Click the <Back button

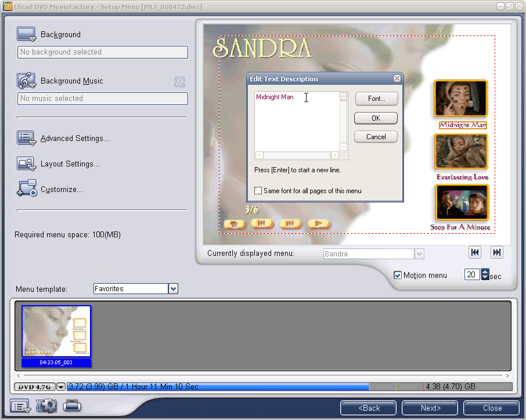point(368,408)
